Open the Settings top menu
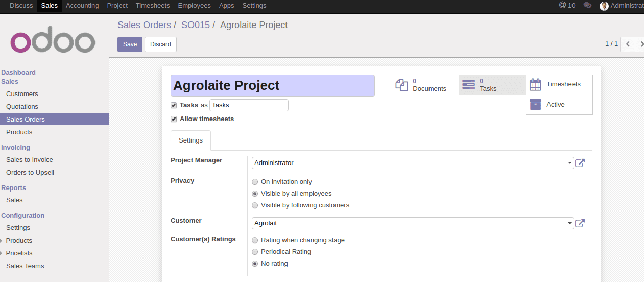 tap(254, 6)
